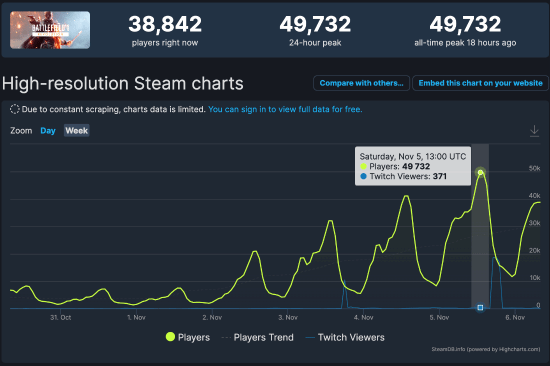Click the green peak point at 49 732 players

[x=480, y=172]
